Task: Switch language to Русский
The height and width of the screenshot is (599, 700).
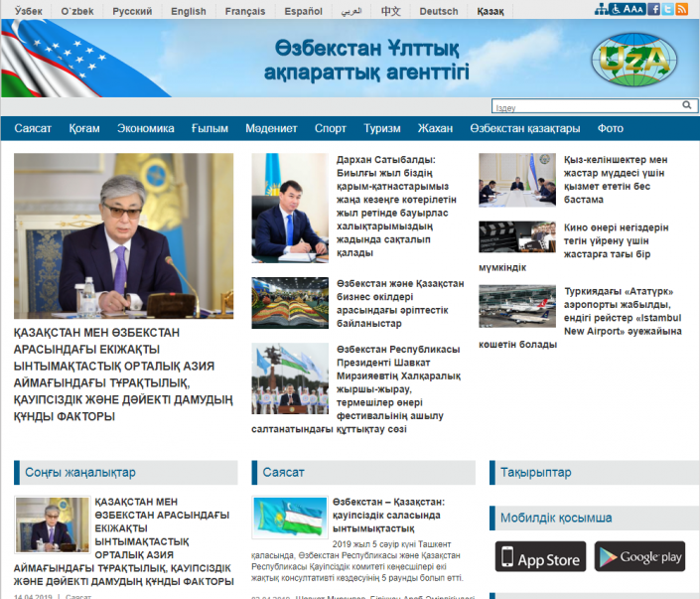Action: tap(132, 11)
